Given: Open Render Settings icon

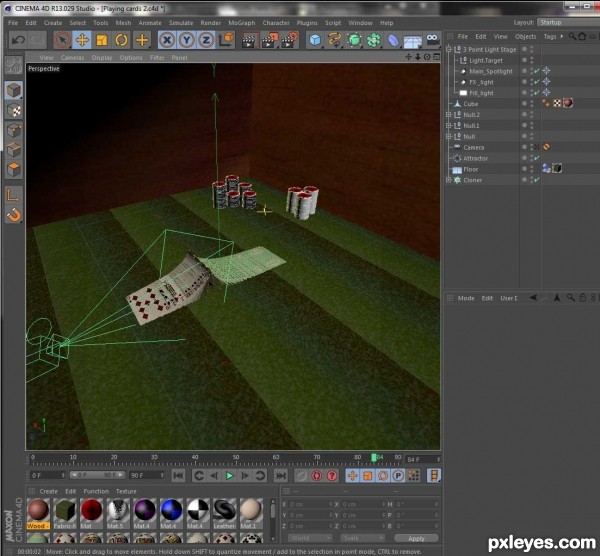Looking at the screenshot, I should [x=290, y=40].
